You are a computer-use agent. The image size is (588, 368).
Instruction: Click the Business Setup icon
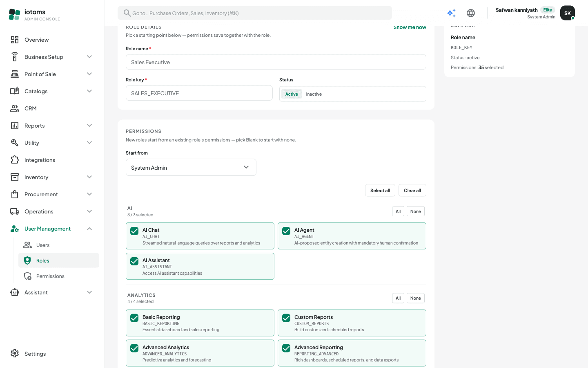[x=15, y=57]
